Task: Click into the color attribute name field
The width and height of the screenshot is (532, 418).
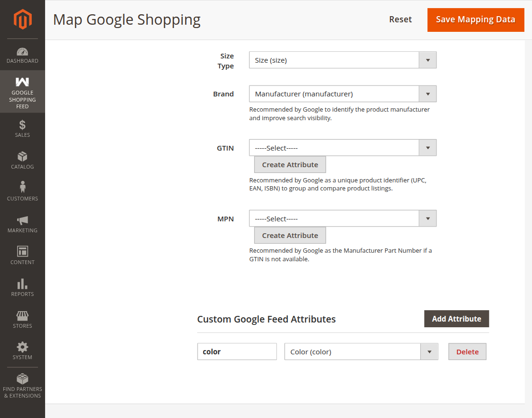Action: [237, 351]
